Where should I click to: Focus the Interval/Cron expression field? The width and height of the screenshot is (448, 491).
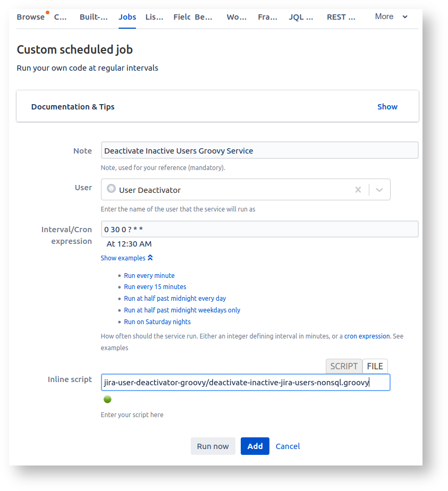(259, 229)
